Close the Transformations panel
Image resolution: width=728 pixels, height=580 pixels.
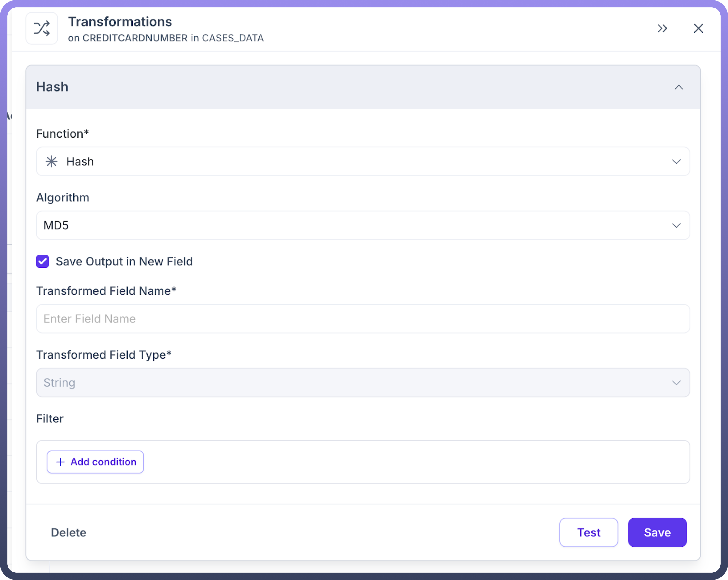click(698, 28)
